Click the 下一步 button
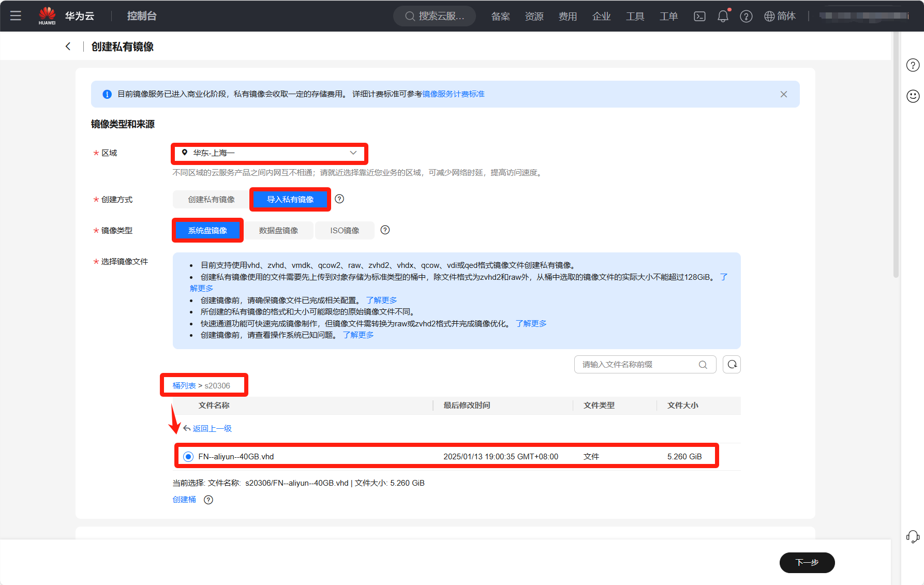Viewport: 924px width, 585px height. pyautogui.click(x=807, y=562)
